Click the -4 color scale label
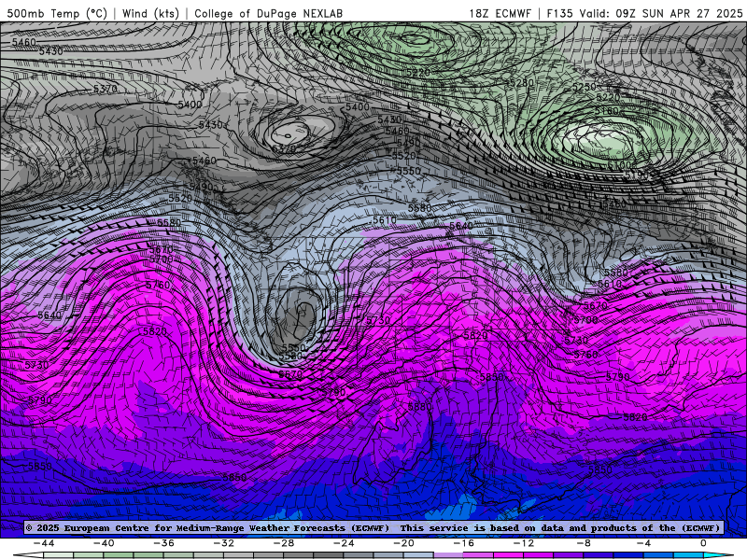Image resolution: width=747 pixels, height=560 pixels. point(643,543)
